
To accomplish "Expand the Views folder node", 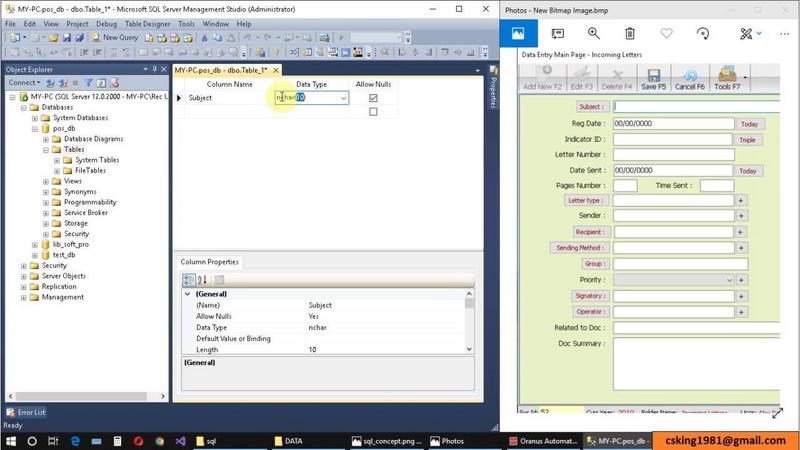I will [46, 182].
